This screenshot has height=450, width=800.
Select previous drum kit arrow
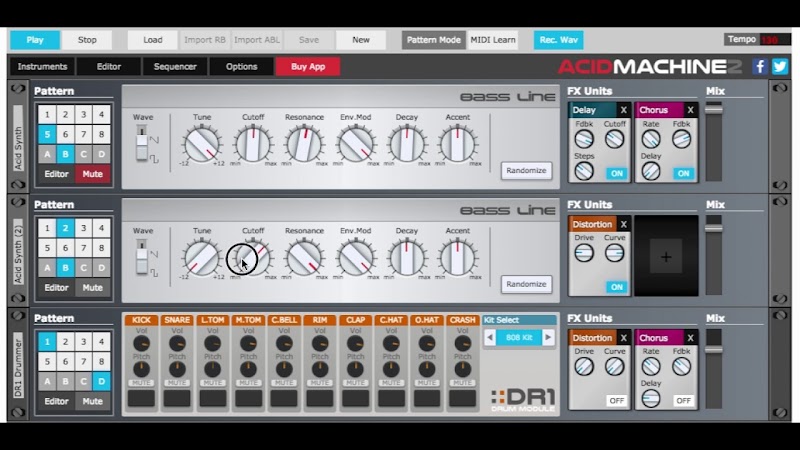pyautogui.click(x=490, y=337)
